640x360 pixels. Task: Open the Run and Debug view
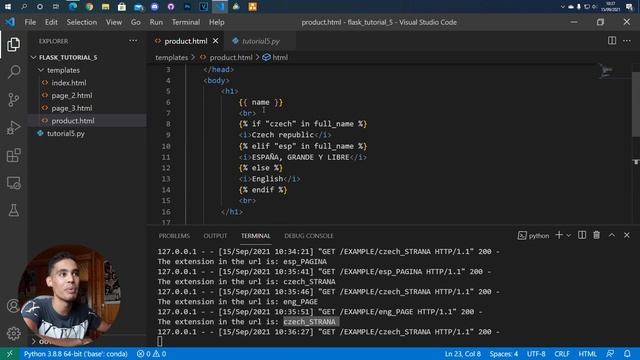(x=13, y=127)
